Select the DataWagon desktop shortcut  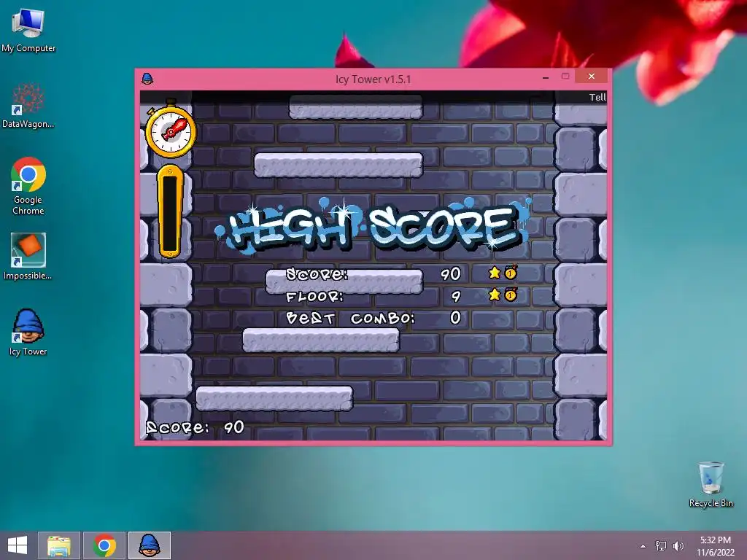coord(28,106)
